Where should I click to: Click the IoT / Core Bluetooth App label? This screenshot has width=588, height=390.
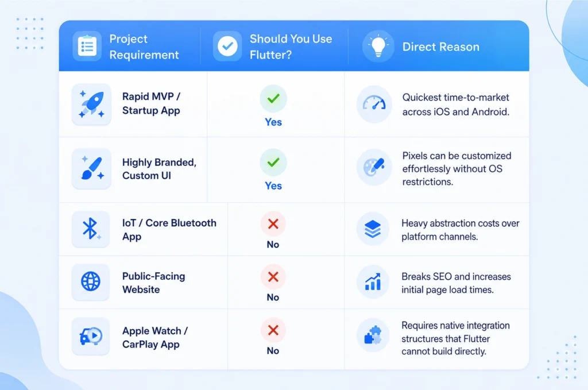pos(169,230)
